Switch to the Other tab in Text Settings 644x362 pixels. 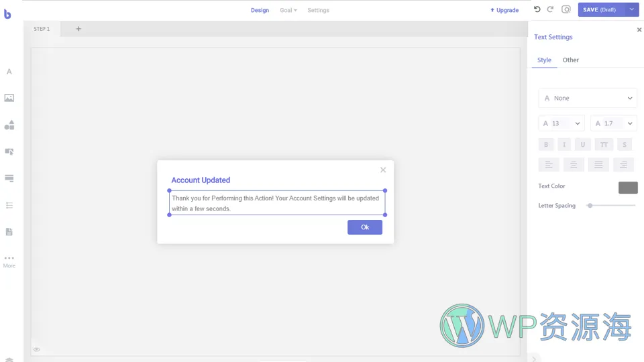pos(570,60)
